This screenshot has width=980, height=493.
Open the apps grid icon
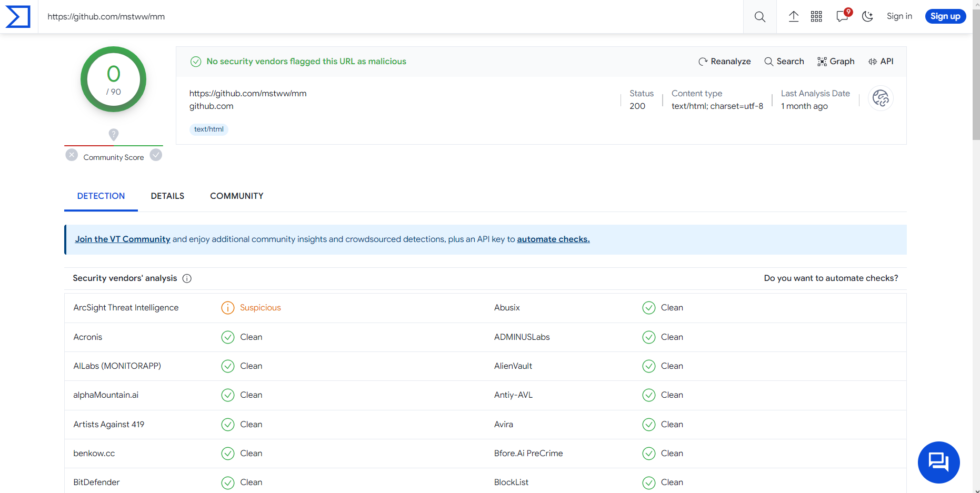[x=816, y=16]
